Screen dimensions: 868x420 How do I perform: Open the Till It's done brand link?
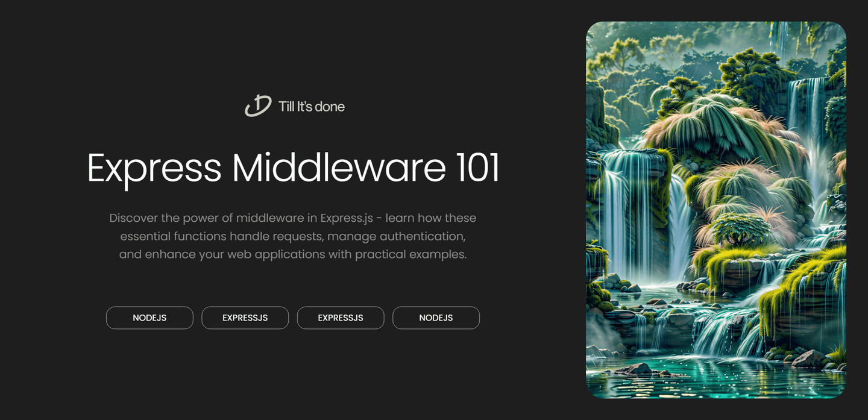294,106
